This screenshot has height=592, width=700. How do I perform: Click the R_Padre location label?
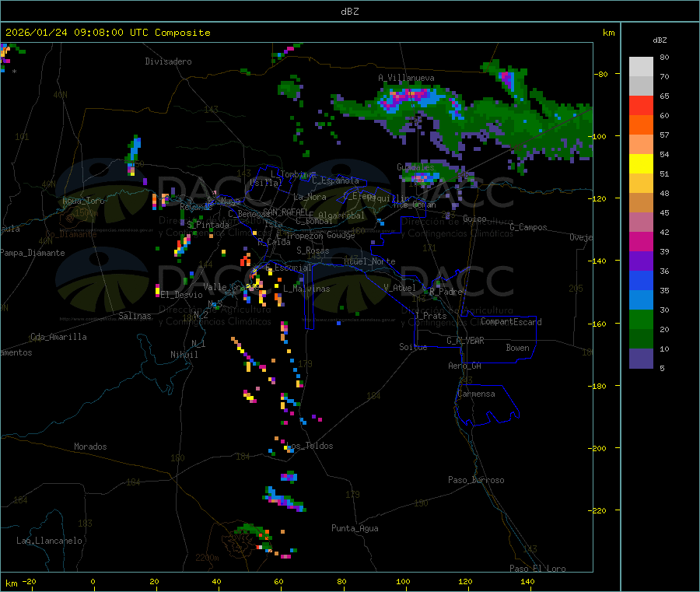pyautogui.click(x=446, y=292)
